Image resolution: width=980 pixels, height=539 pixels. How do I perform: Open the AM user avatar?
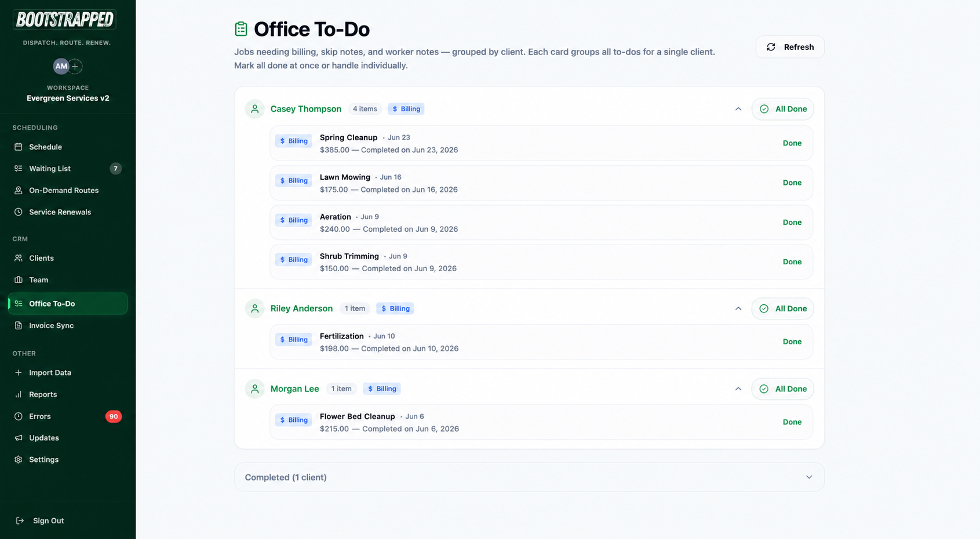[x=61, y=66]
